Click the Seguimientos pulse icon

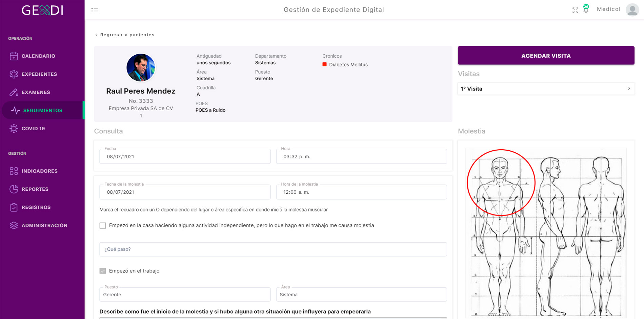(15, 110)
